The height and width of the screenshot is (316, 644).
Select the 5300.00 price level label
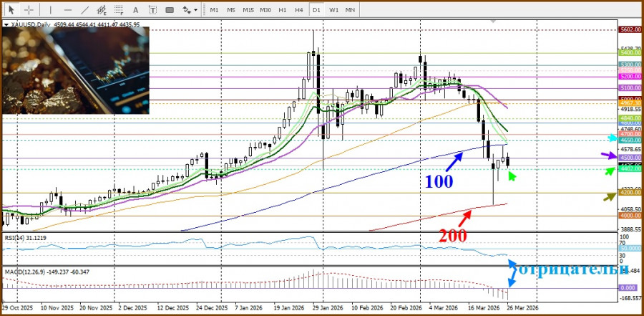click(630, 64)
